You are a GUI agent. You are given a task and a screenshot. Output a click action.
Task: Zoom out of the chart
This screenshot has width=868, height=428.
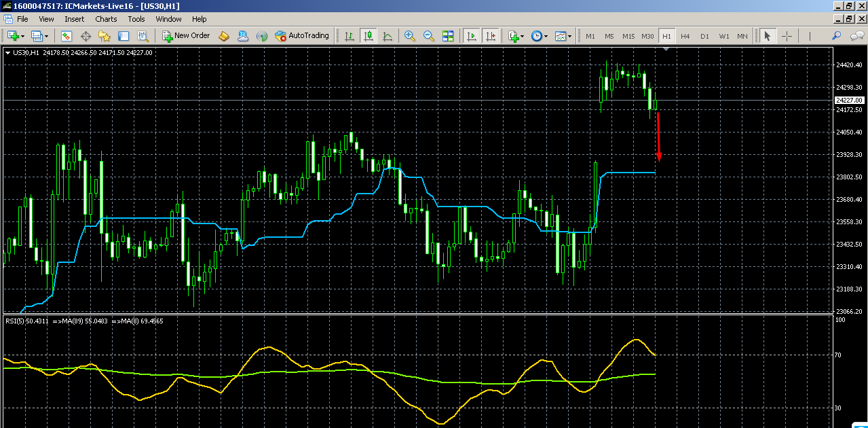click(x=429, y=36)
